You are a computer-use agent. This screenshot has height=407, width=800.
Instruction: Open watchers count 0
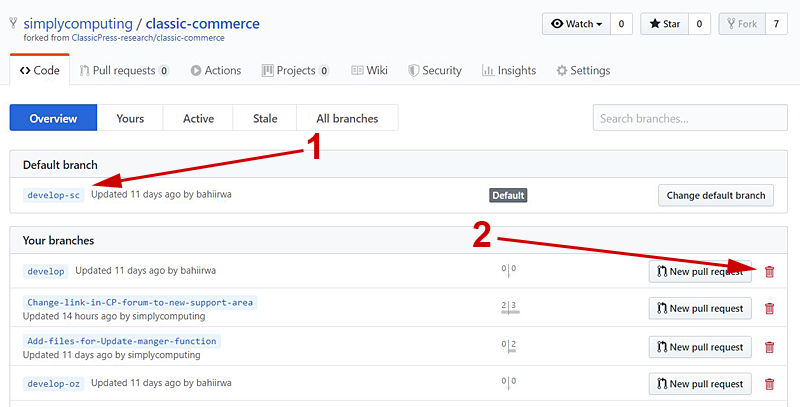tap(621, 24)
